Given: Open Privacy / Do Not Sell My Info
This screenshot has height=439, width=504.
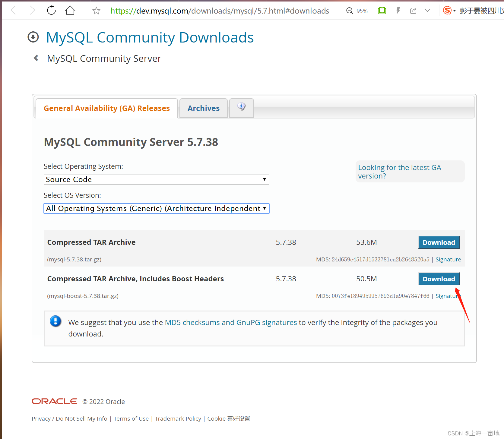Looking at the screenshot, I should click(x=69, y=419).
